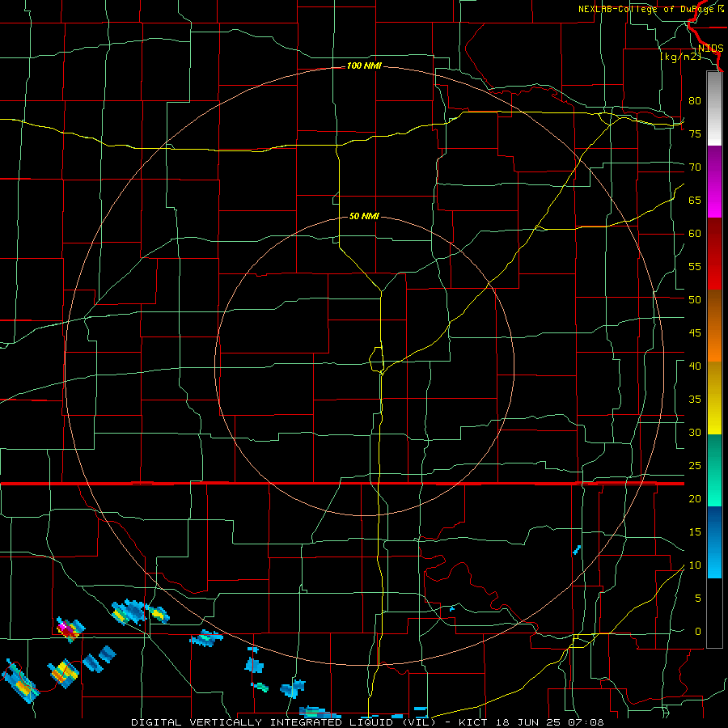
Task: Click the NIDS label
Action: pyautogui.click(x=710, y=49)
